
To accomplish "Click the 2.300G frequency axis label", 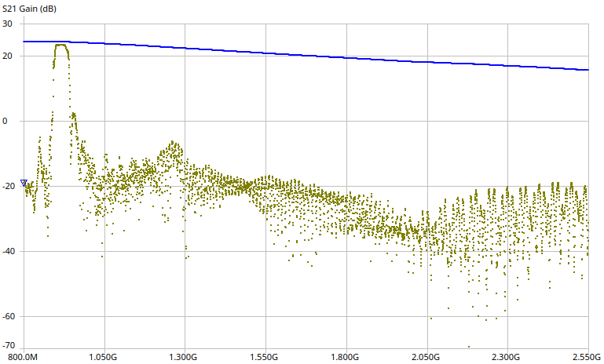I will 506,357.
